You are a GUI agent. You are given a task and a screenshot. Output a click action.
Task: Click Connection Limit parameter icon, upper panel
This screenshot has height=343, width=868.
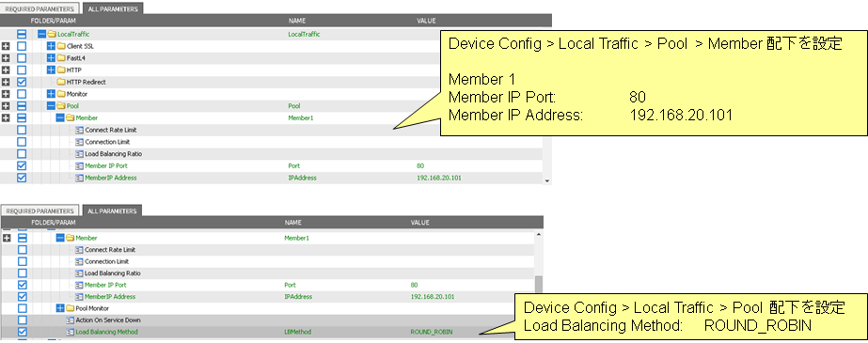tap(79, 142)
